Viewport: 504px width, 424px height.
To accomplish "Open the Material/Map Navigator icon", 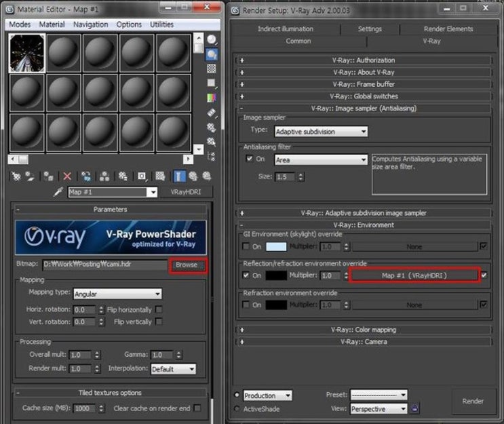I will 212,156.
